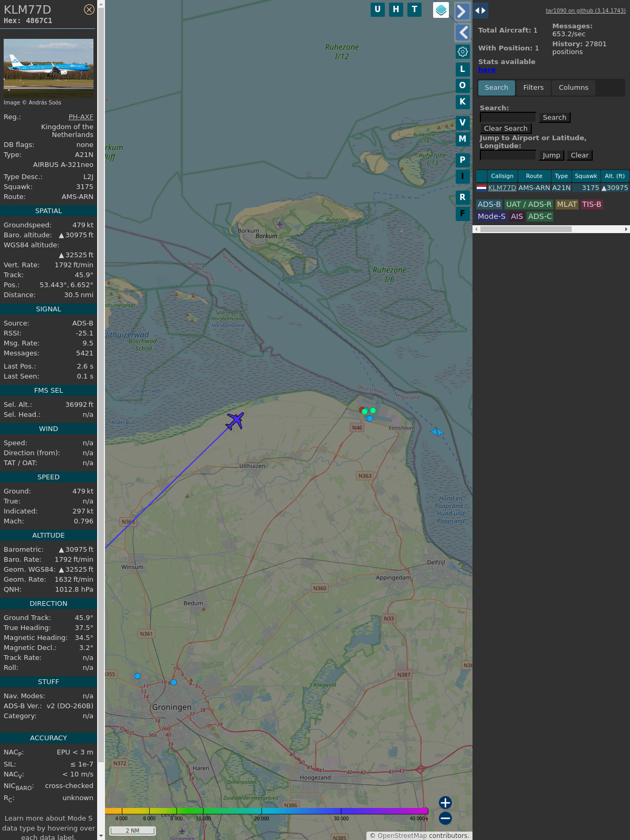The height and width of the screenshot is (840, 630).
Task: Toggle the T map button
Action: coord(415,9)
